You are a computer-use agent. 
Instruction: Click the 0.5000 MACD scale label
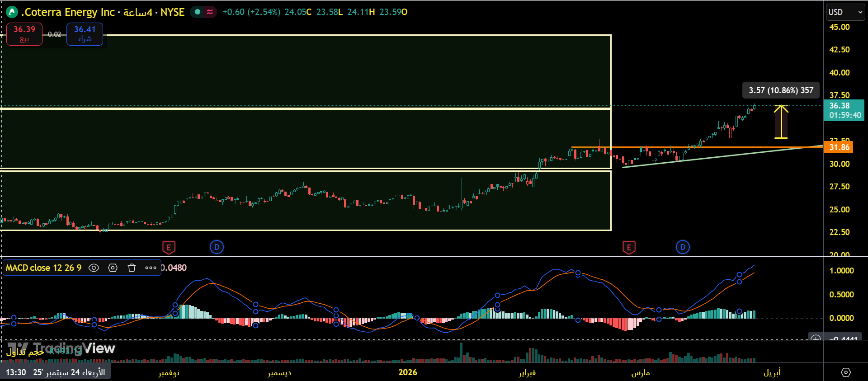coord(841,295)
